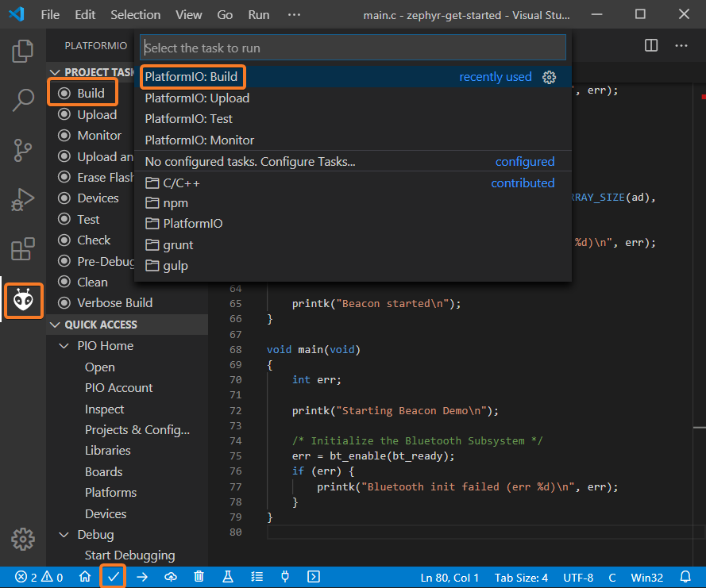Screen dimensions: 706x588
Task: Click the errors and warnings indicator
Action: click(39, 577)
